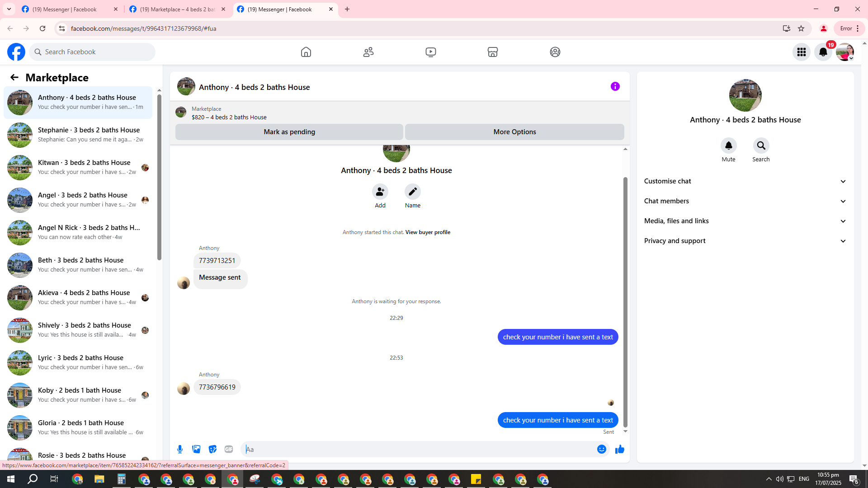868x488 pixels.
Task: Open the $820 – 4 beds 2 baths House listing
Action: coord(229,117)
